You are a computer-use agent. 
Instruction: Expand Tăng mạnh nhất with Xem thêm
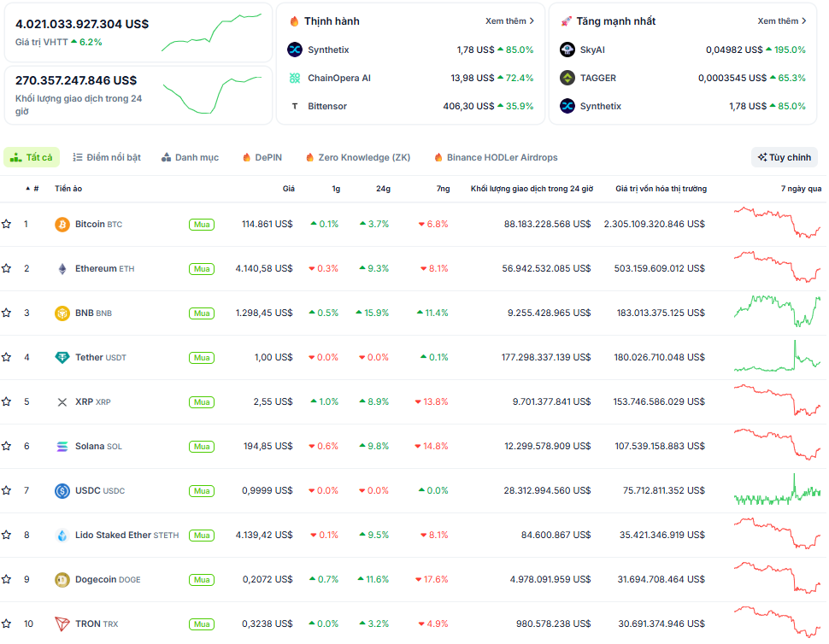[781, 21]
